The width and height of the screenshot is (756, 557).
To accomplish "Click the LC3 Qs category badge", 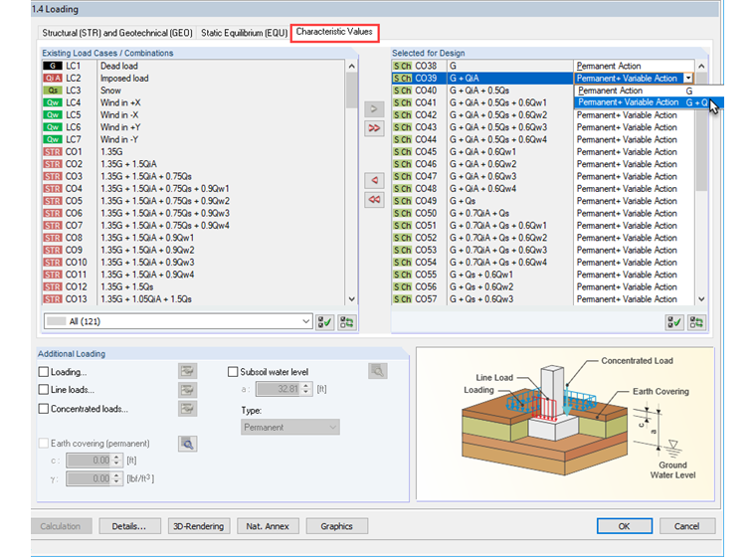I will pyautogui.click(x=53, y=91).
